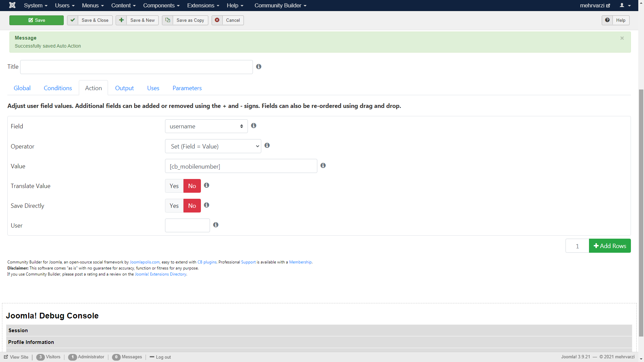Click the plus icon of Save & New
Image resolution: width=644 pixels, height=362 pixels.
pyautogui.click(x=121, y=20)
